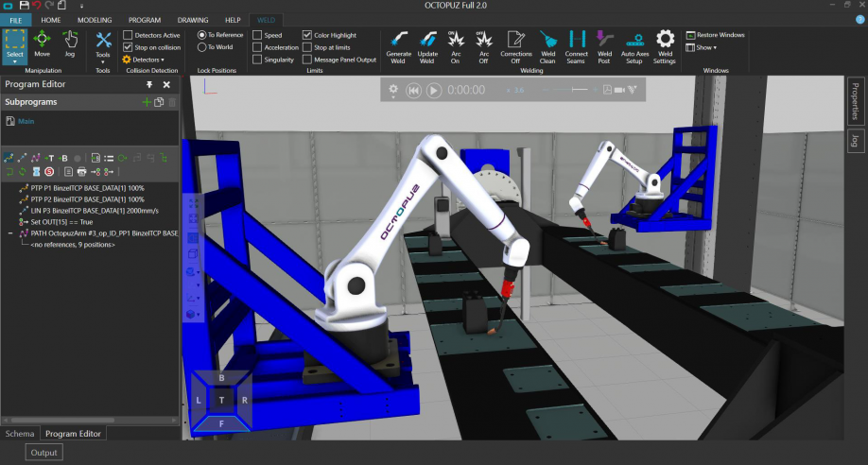This screenshot has height=465, width=868.
Task: Click the Corrections Off icon
Action: (516, 47)
